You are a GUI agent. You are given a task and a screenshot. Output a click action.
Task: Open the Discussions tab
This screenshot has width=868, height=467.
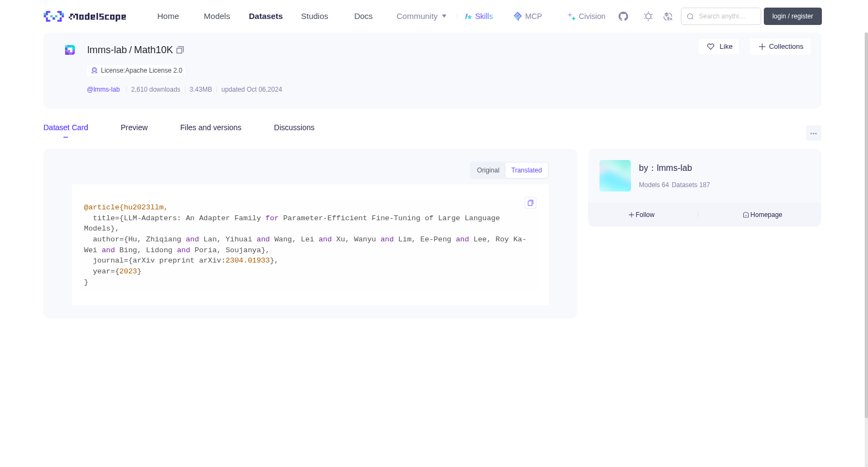294,127
